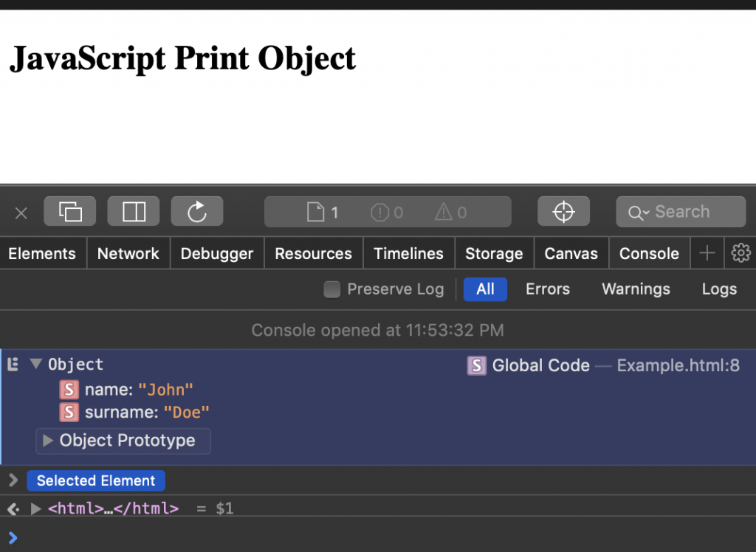This screenshot has width=756, height=552.
Task: Enable the Preserve Log checkbox
Action: click(x=331, y=289)
